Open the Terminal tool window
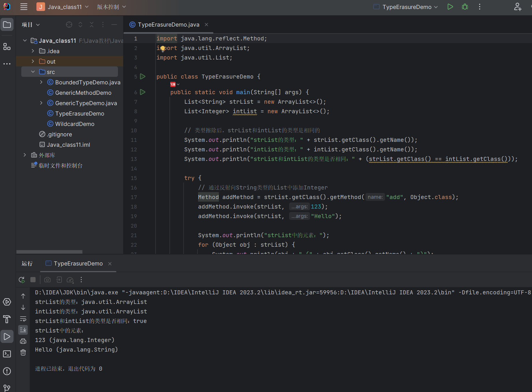Image resolution: width=532 pixels, height=392 pixels. (7, 354)
